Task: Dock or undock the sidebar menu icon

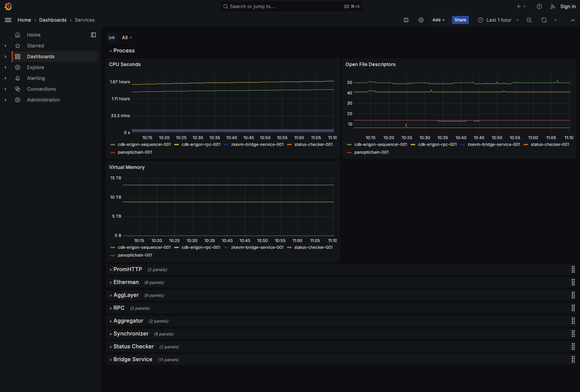Action: point(94,35)
